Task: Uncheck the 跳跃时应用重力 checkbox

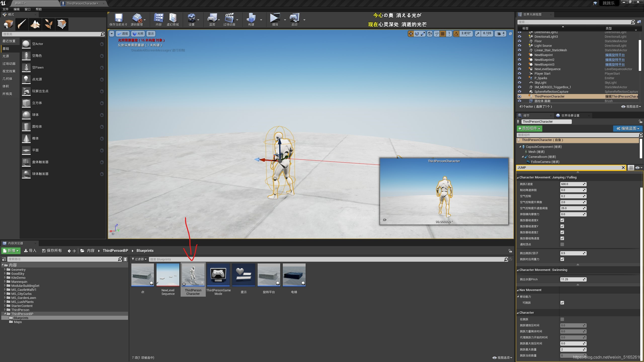Action: coord(562,259)
